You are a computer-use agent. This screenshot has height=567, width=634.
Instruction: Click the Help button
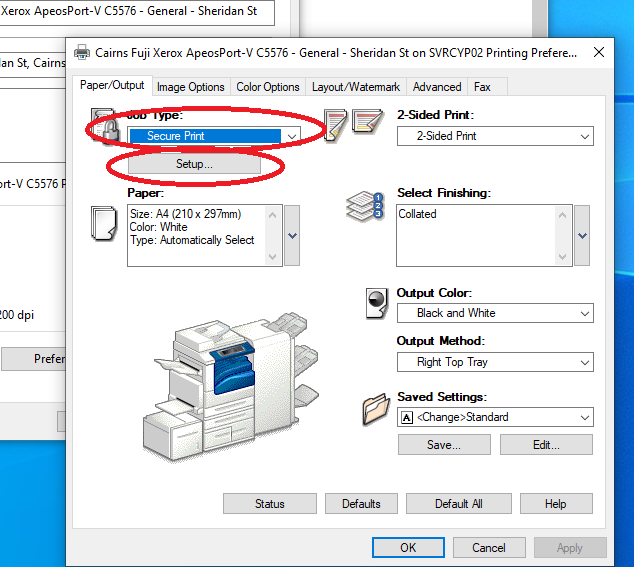click(556, 504)
